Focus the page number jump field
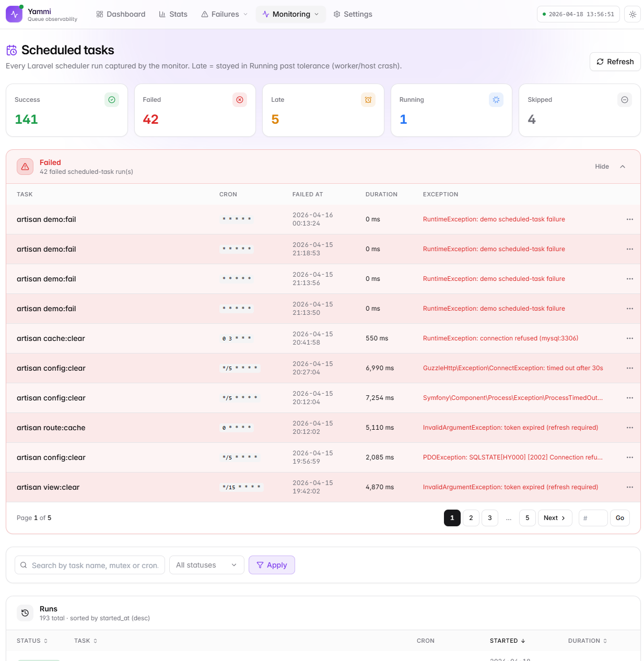The height and width of the screenshot is (661, 644). point(593,518)
